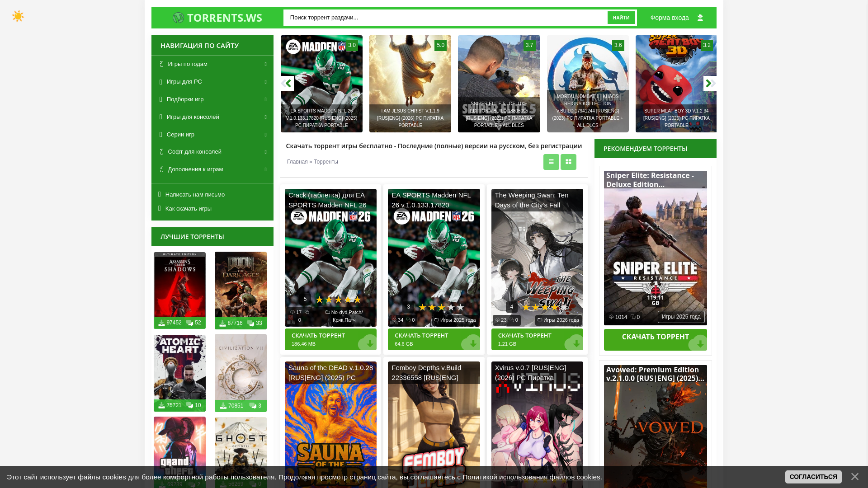The width and height of the screenshot is (868, 488).
Task: Expand the Софт для консолей menu
Action: click(212, 152)
